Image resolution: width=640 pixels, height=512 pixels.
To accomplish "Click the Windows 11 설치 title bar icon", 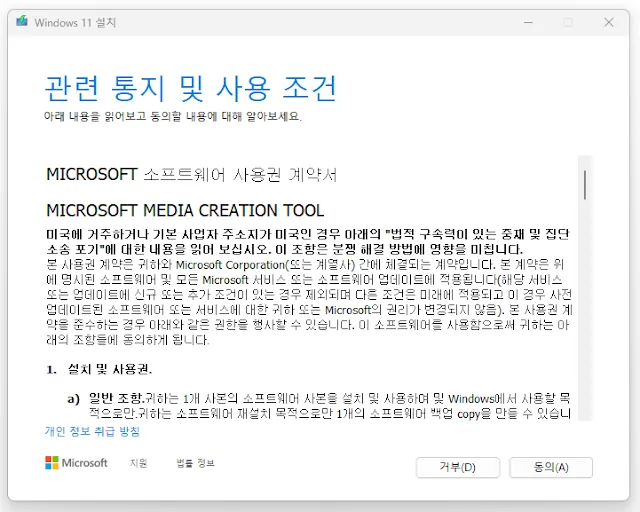I will [x=22, y=21].
